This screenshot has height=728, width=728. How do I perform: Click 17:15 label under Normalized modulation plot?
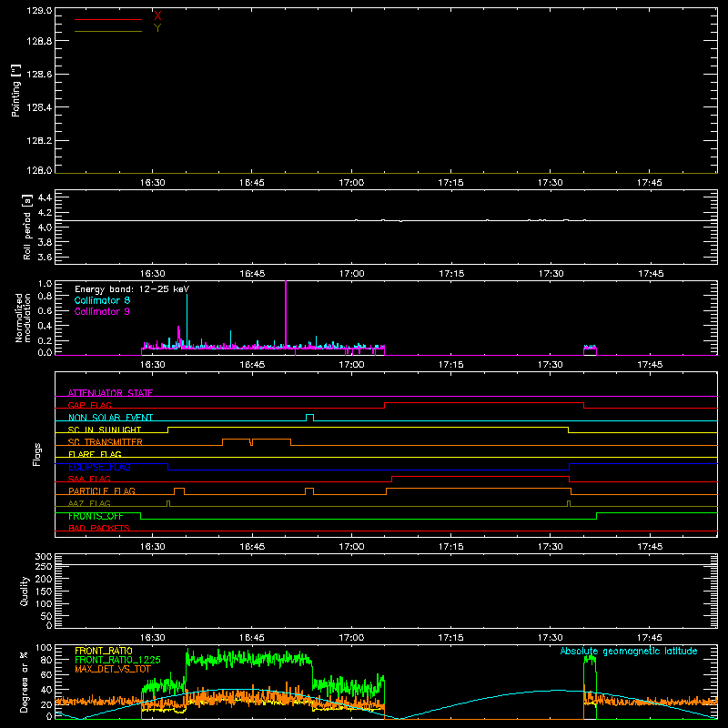[x=450, y=365]
